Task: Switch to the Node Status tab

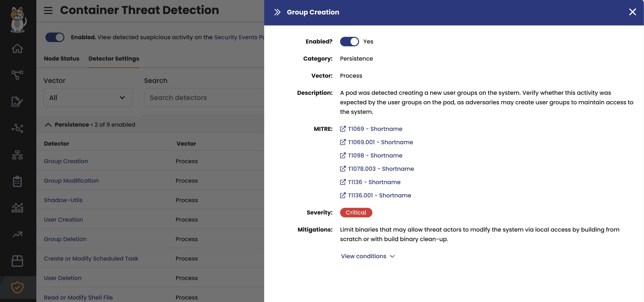Action: coord(61,59)
